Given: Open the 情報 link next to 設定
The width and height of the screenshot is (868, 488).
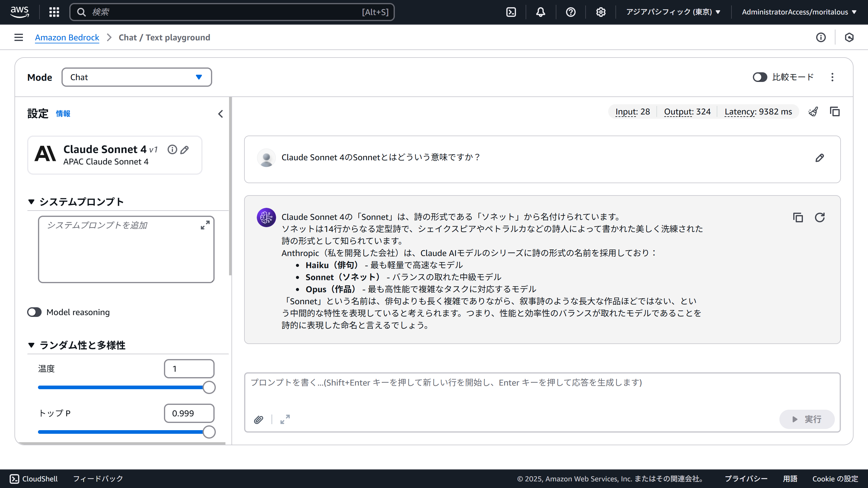Looking at the screenshot, I should (x=63, y=114).
